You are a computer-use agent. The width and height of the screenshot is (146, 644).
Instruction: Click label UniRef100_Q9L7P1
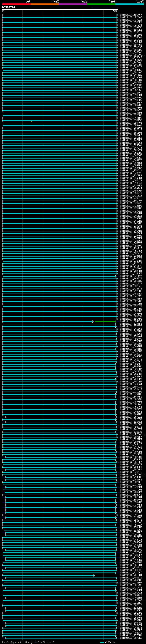[131, 613]
